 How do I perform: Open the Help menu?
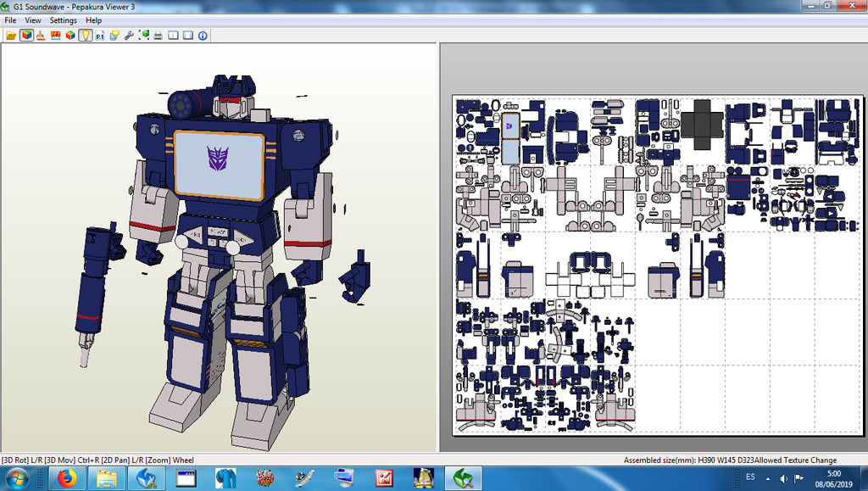93,20
